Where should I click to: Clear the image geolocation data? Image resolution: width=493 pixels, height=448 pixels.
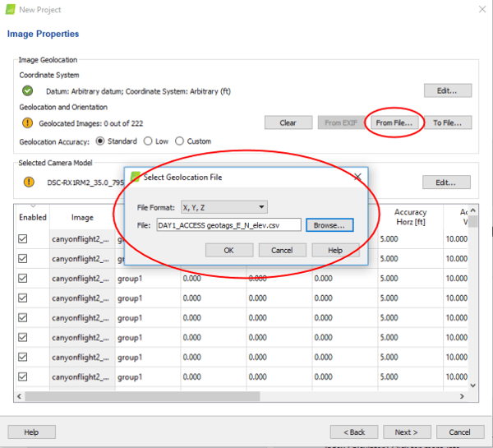pos(288,122)
